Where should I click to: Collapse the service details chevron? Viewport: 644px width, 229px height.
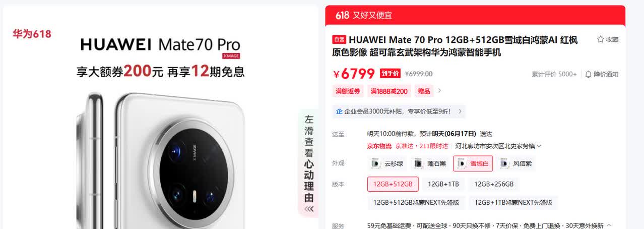click(609, 225)
